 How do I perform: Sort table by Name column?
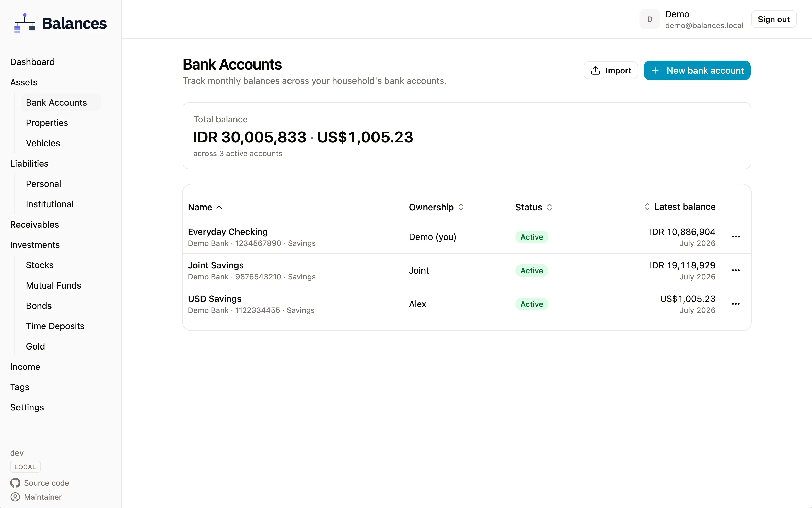[x=205, y=207]
